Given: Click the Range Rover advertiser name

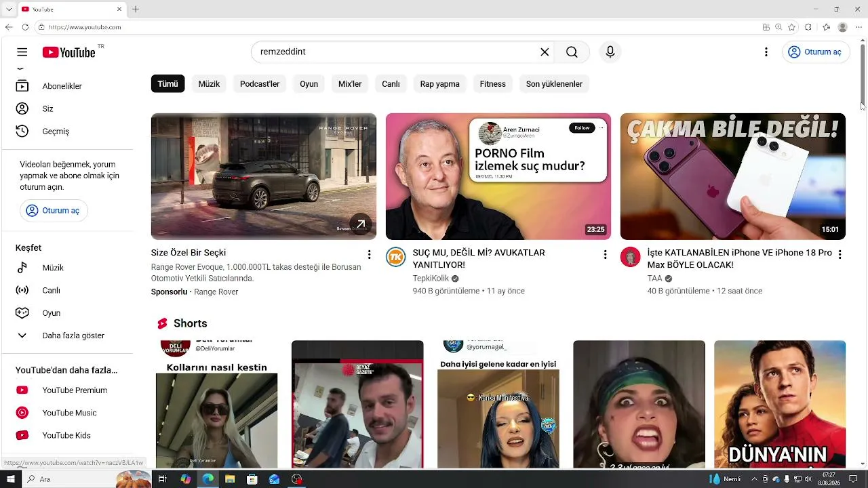Looking at the screenshot, I should [216, 292].
